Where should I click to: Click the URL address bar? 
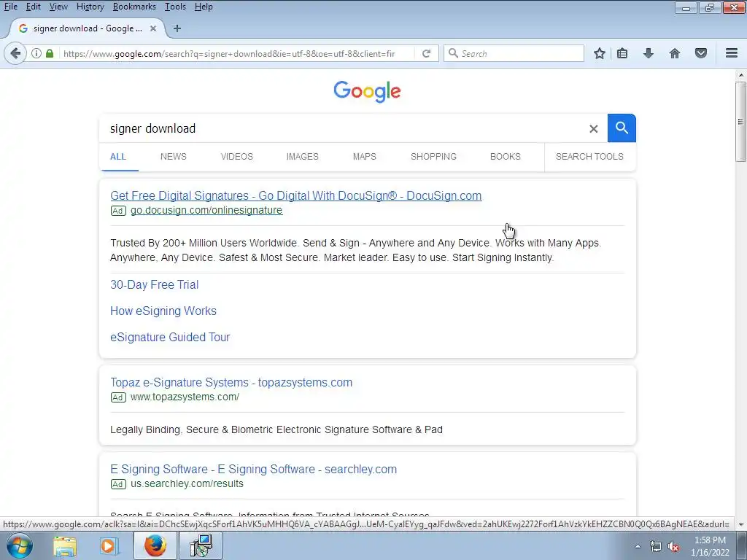[x=228, y=53]
